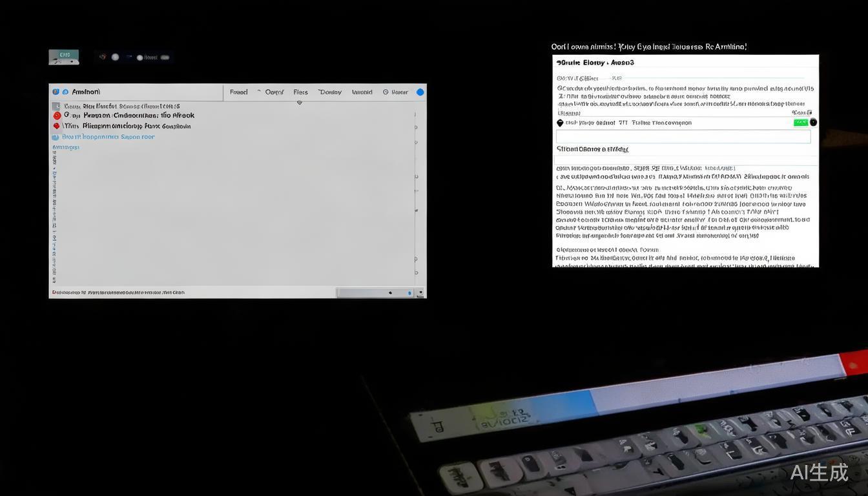Click the clock icon in the window toolbar
Screen dimensions: 868x496
pos(386,92)
